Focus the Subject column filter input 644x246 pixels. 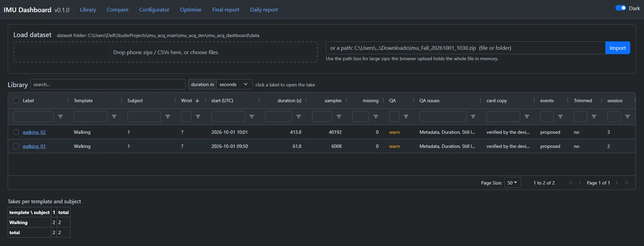point(144,117)
